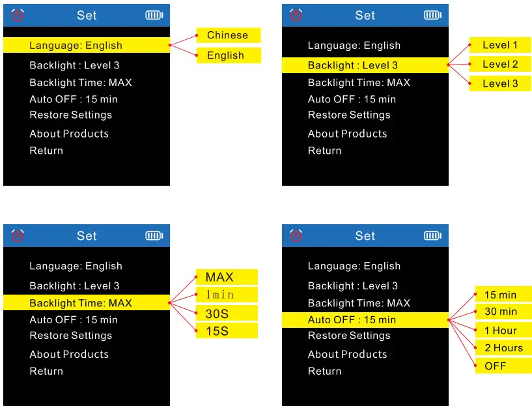The width and height of the screenshot is (532, 408).
Task: Open the highlighted Language: English row
Action: coord(86,45)
